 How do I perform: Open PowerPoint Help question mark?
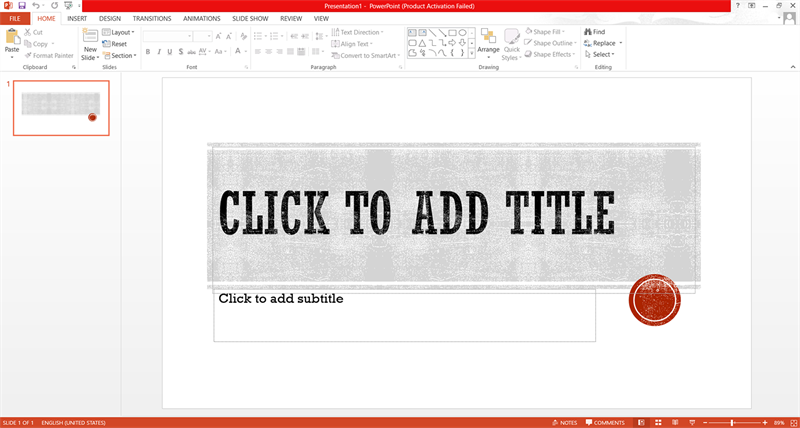737,5
